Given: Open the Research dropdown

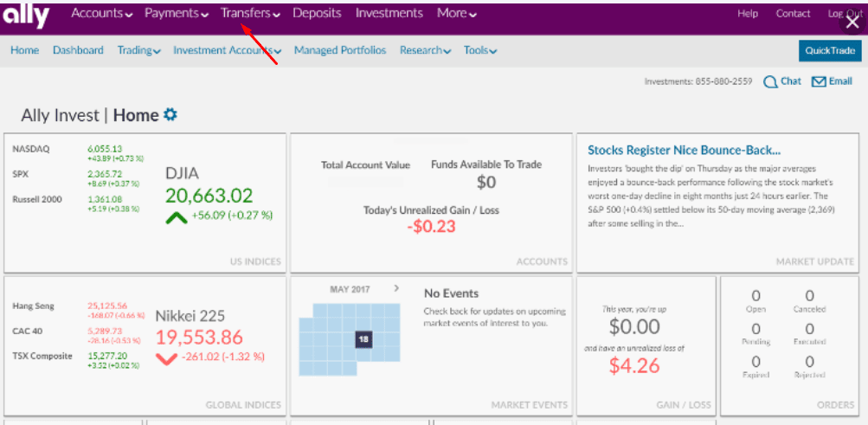Looking at the screenshot, I should [x=425, y=50].
